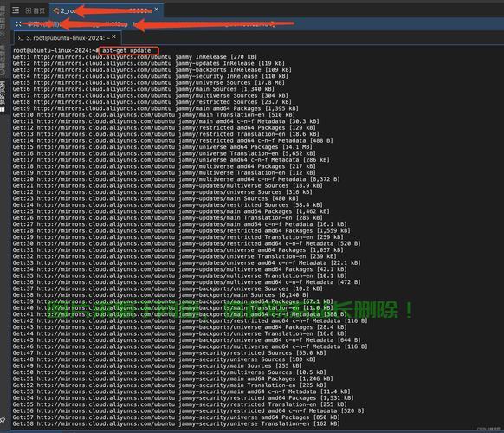Click line Get:37 jammy-backports/universe Sources
504x433 pixels.
167,288
